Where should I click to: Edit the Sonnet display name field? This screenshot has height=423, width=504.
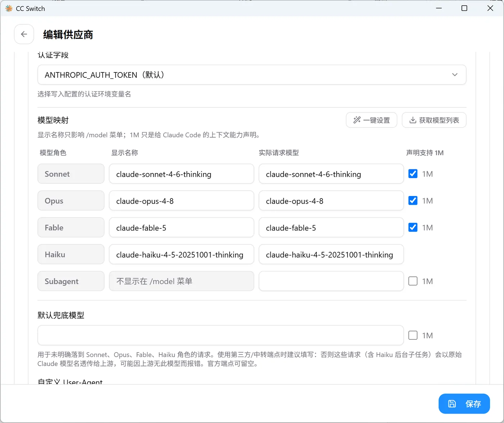click(181, 174)
